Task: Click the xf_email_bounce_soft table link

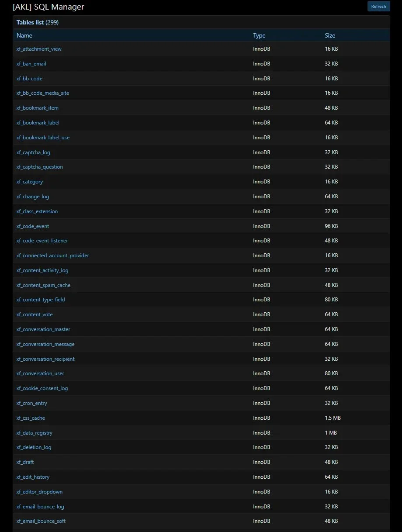Action: [x=41, y=521]
